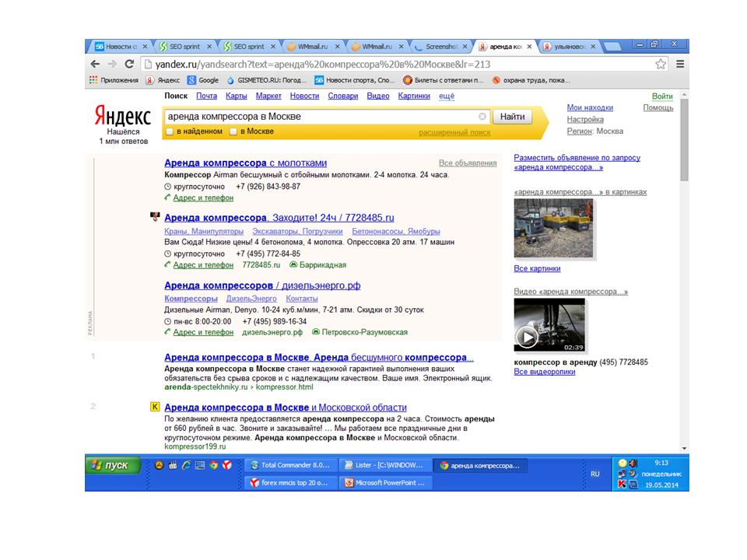Open the Настройка link

(585, 119)
